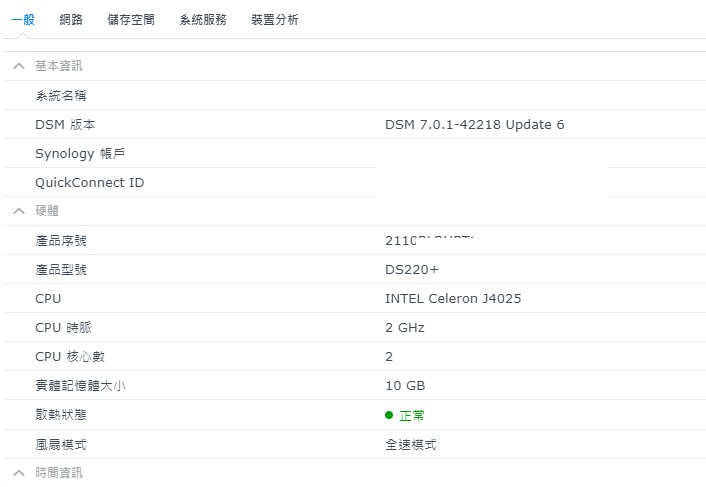This screenshot has width=706, height=487.
Task: Collapse the 時間資訊 section chevron
Action: pos(19,473)
